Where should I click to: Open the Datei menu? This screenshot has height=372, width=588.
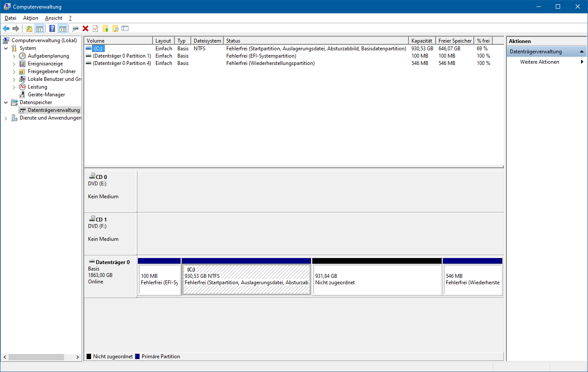[10, 18]
